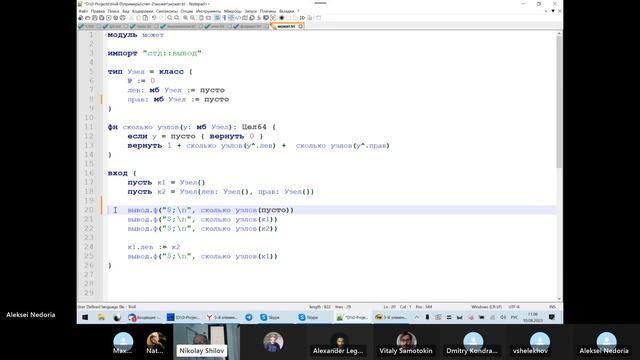Select the active может.tri tab
Screen dimensions: 640x360
(286, 26)
